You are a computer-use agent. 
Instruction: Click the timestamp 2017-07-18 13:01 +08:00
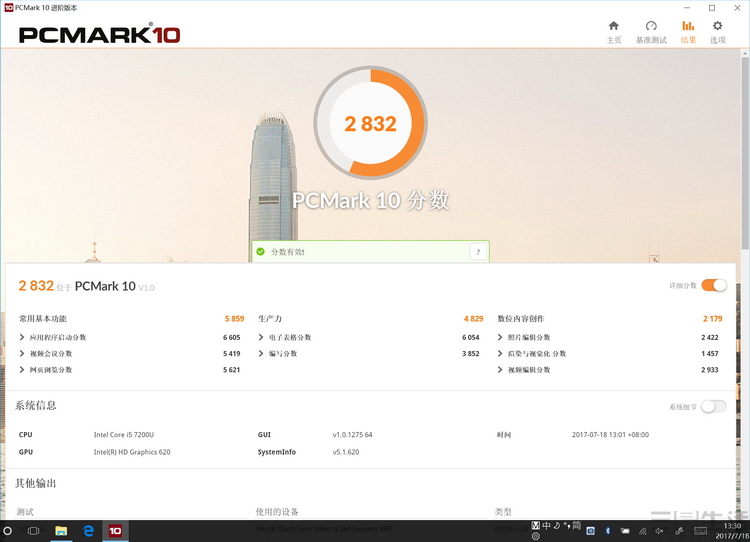[x=610, y=435]
